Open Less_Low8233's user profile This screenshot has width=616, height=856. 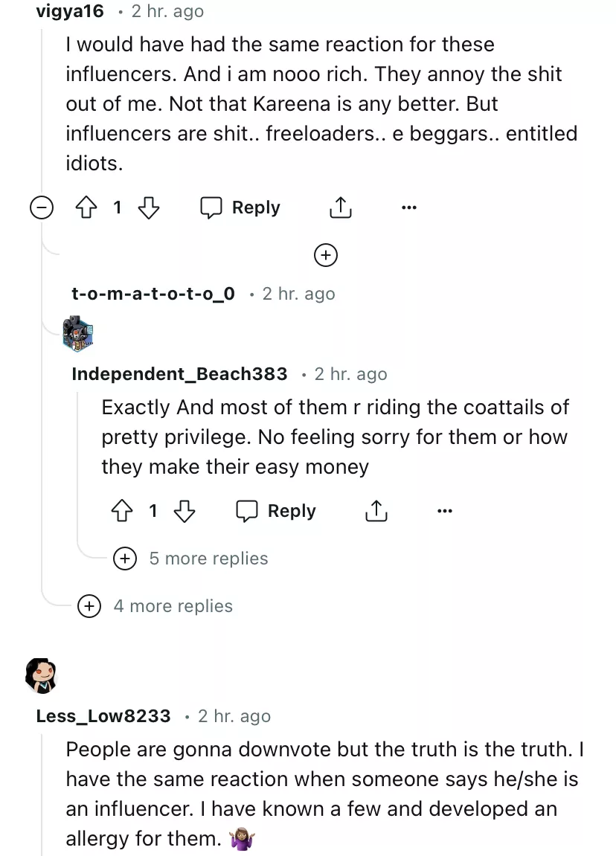tap(103, 716)
